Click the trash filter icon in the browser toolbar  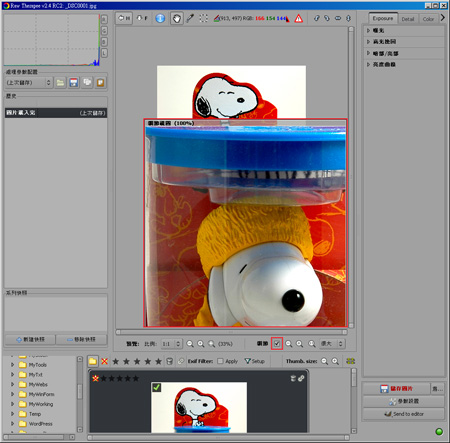point(169,361)
